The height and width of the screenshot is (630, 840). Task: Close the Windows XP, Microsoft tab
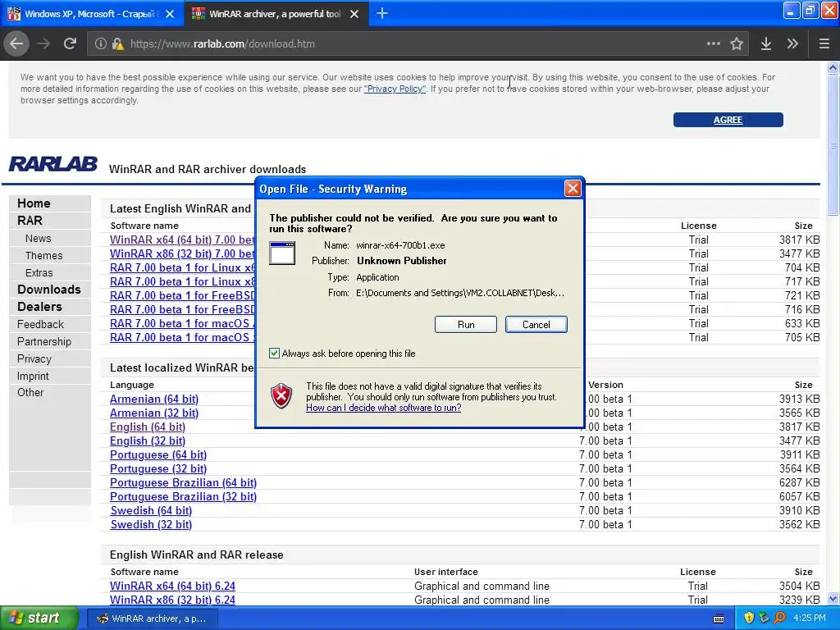click(x=170, y=14)
